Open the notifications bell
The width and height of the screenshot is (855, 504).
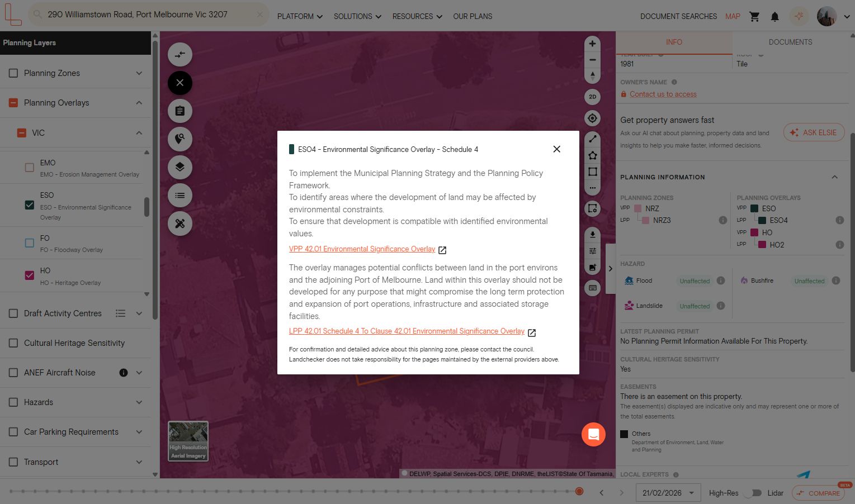(x=774, y=17)
